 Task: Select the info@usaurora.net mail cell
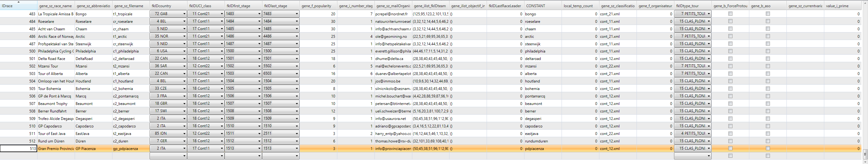point(393,118)
